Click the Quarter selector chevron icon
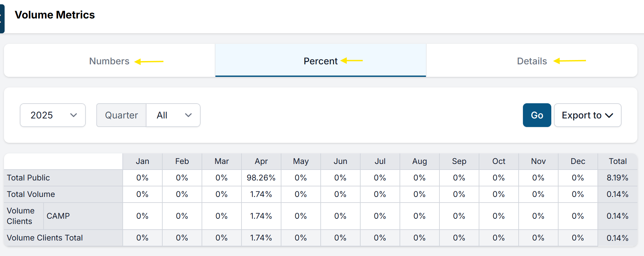 (x=188, y=115)
